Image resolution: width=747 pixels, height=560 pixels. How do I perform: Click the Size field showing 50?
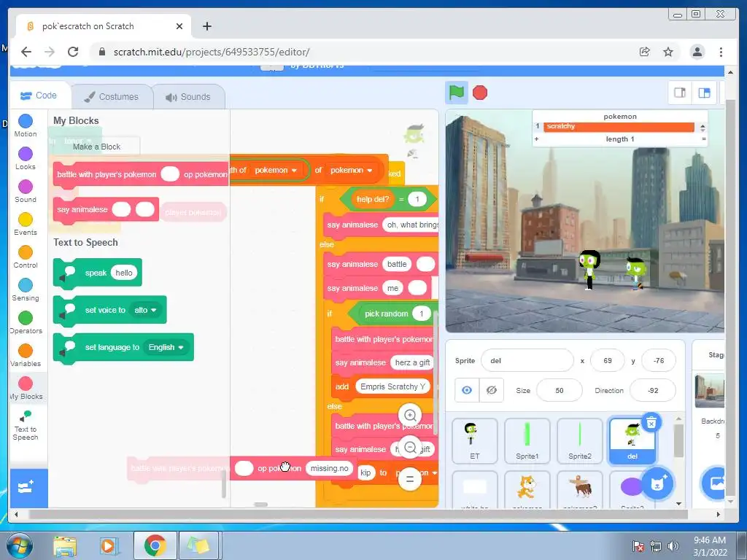tap(560, 391)
